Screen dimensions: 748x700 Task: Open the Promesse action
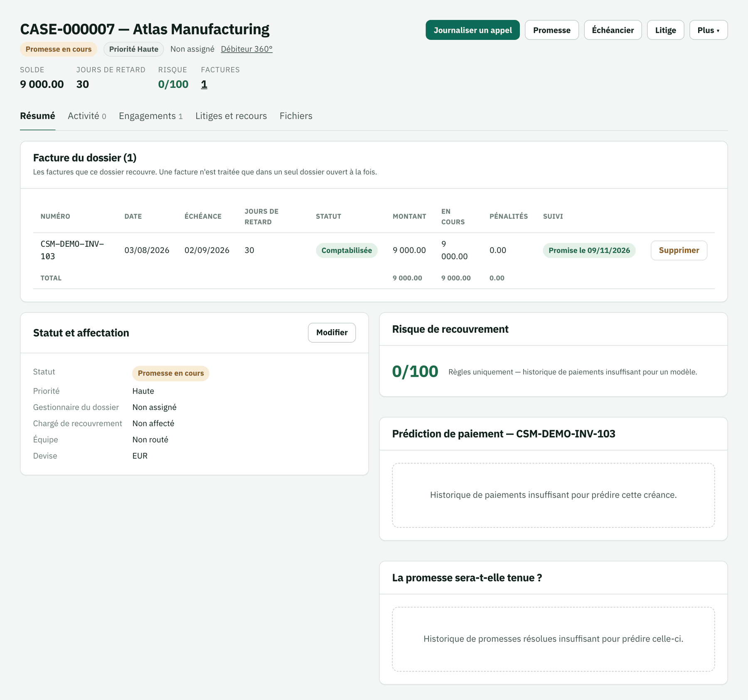551,30
